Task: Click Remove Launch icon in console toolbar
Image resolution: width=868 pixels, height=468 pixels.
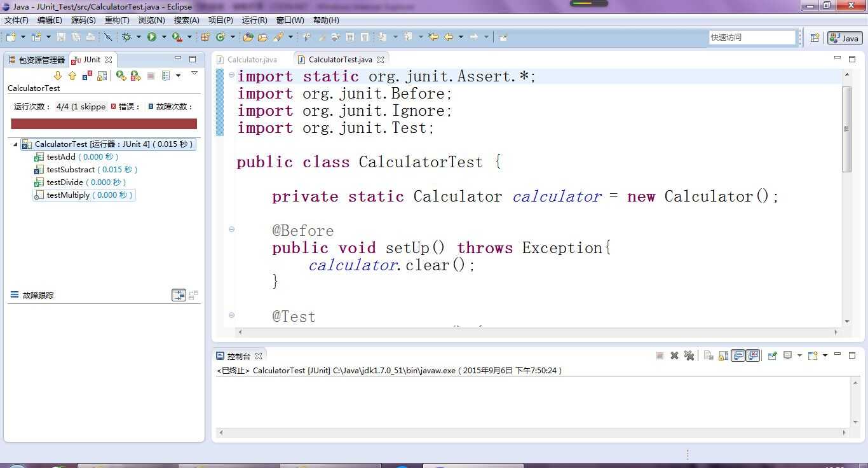Action: [675, 355]
